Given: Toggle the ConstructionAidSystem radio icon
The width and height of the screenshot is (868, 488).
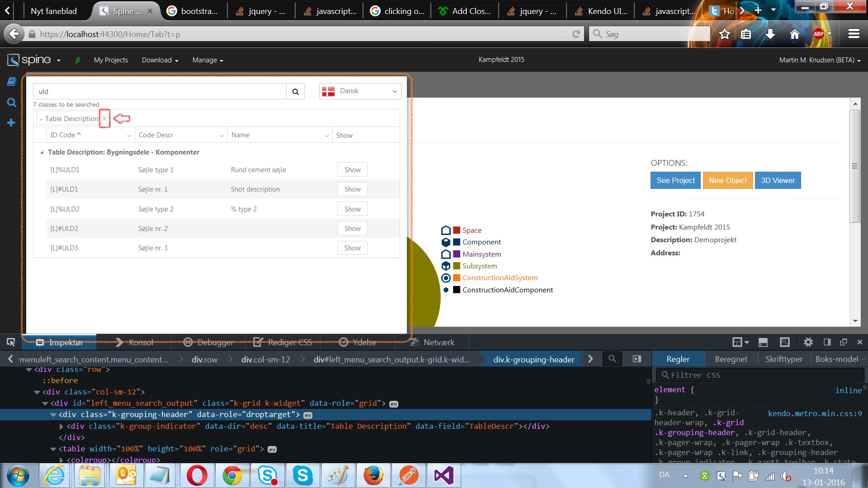Looking at the screenshot, I should 446,278.
